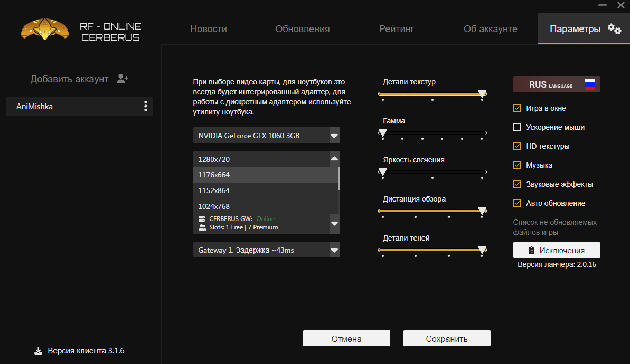Click the down arrow of the resolution list
This screenshot has width=630, height=364.
click(334, 224)
